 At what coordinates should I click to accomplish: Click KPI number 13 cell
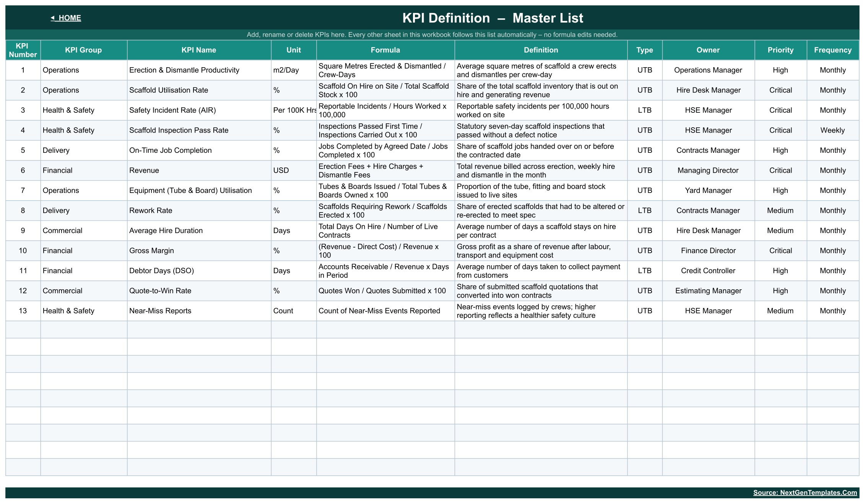pos(23,311)
